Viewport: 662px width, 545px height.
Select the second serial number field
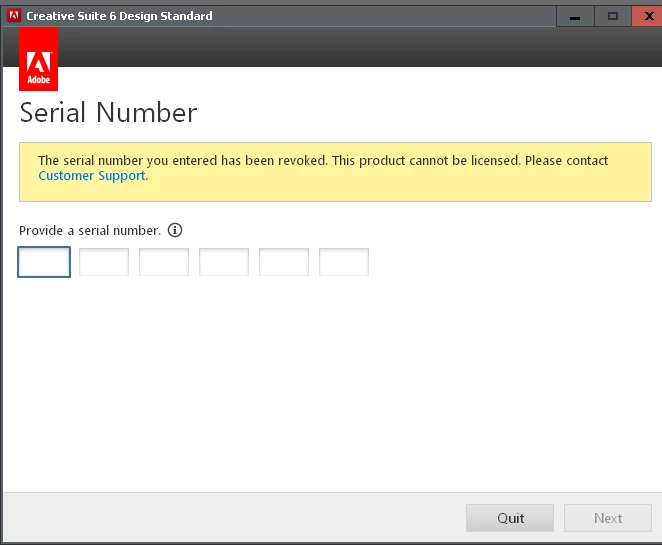point(104,262)
